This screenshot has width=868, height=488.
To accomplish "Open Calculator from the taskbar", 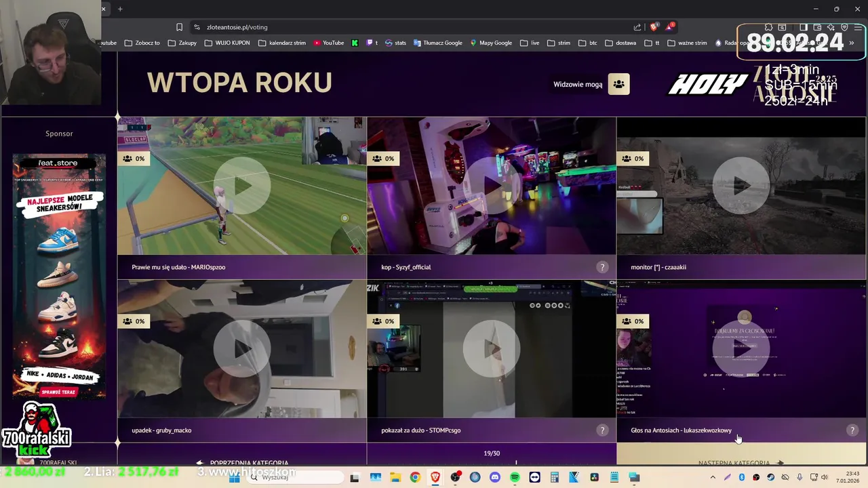I will 554,478.
